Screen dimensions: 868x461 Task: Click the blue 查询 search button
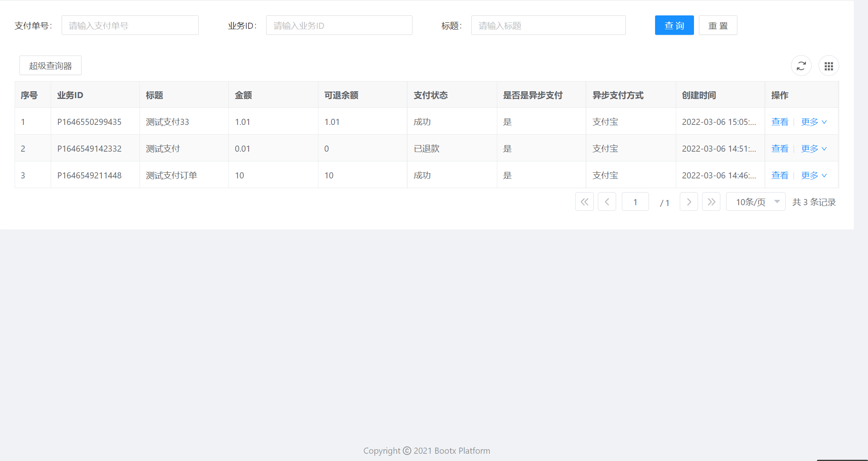pos(674,25)
